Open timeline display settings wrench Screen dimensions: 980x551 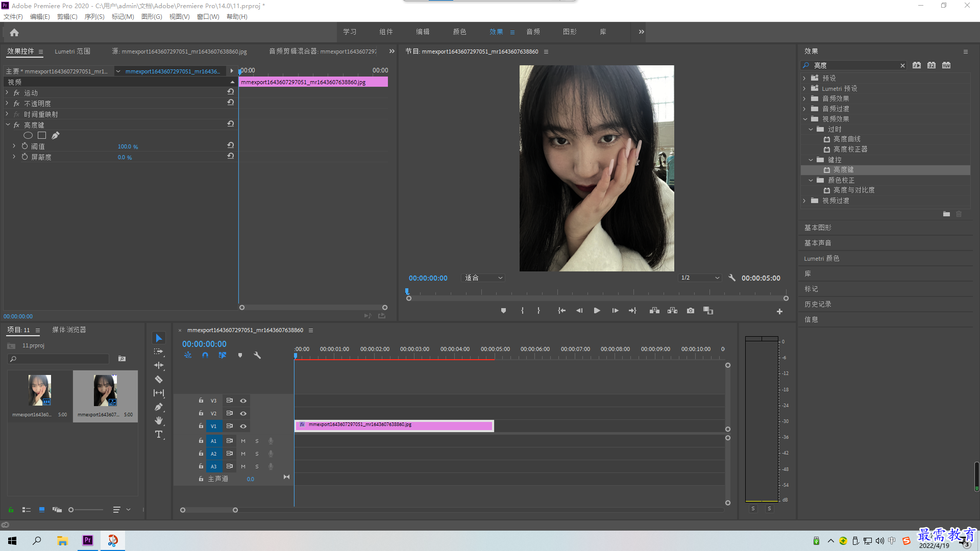(257, 355)
